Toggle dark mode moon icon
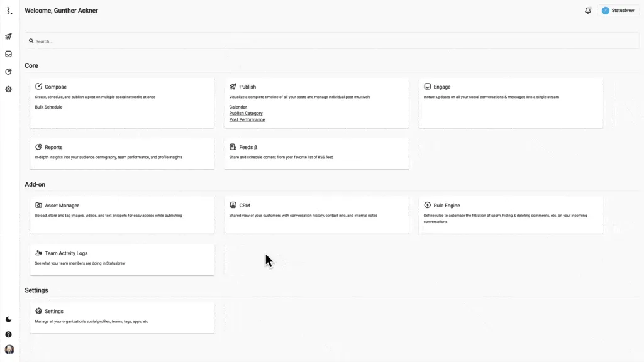The image size is (644, 362). click(9, 319)
